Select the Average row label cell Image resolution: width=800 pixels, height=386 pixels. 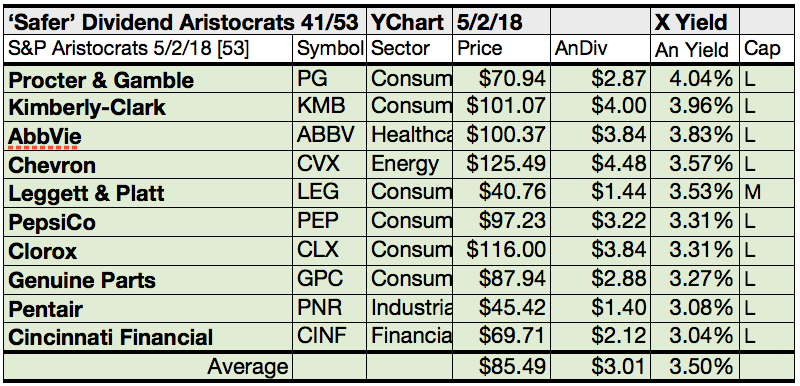pos(148,366)
